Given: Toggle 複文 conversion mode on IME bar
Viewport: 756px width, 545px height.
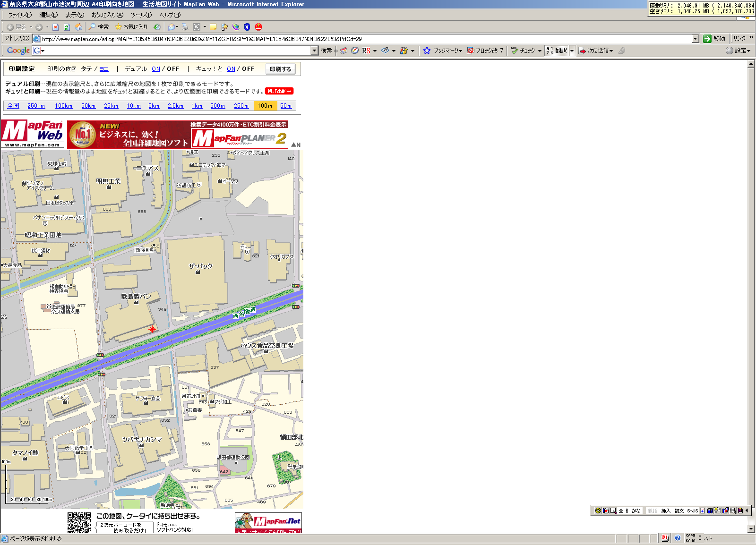Looking at the screenshot, I should [679, 511].
